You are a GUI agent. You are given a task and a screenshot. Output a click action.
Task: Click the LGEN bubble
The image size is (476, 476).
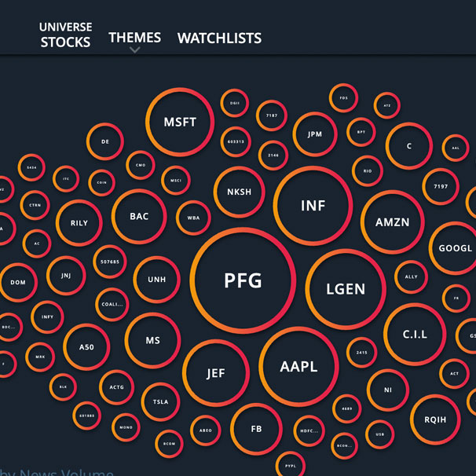tap(346, 289)
